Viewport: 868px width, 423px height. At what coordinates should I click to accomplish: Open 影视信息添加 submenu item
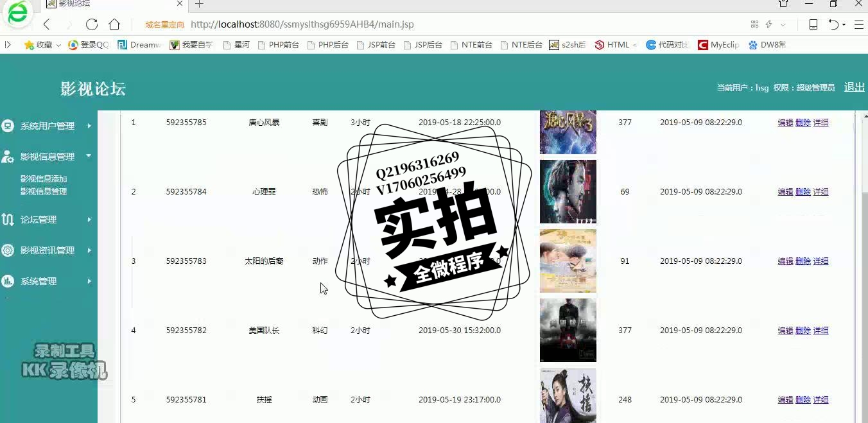pos(44,179)
